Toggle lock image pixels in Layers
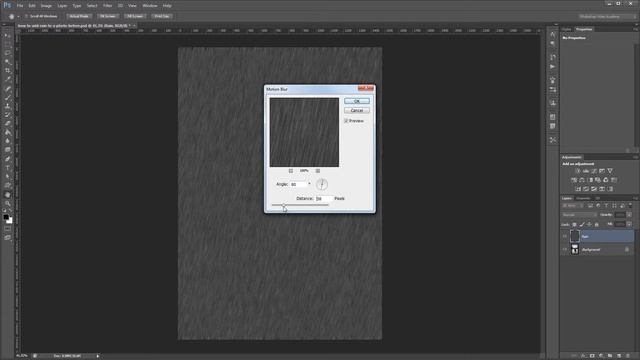The height and width of the screenshot is (360, 640). point(582,224)
